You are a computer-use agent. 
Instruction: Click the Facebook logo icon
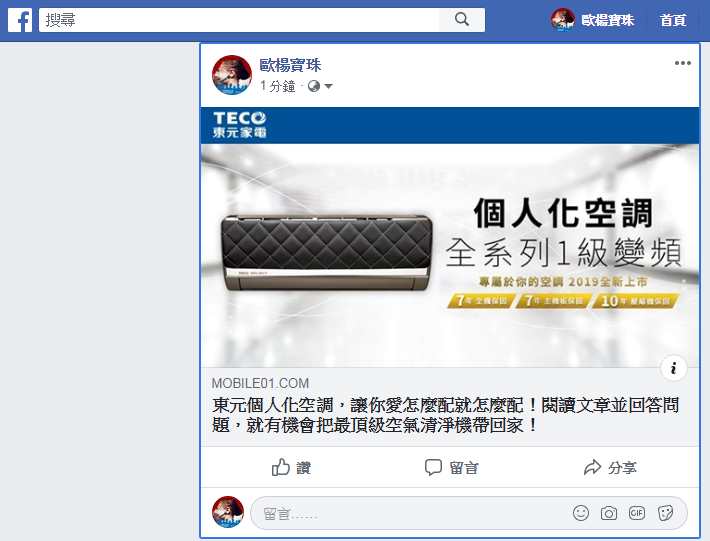coord(20,20)
